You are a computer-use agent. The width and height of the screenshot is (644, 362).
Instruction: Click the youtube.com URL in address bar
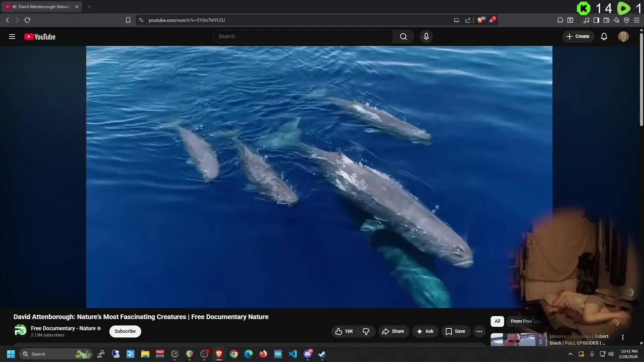(187, 20)
